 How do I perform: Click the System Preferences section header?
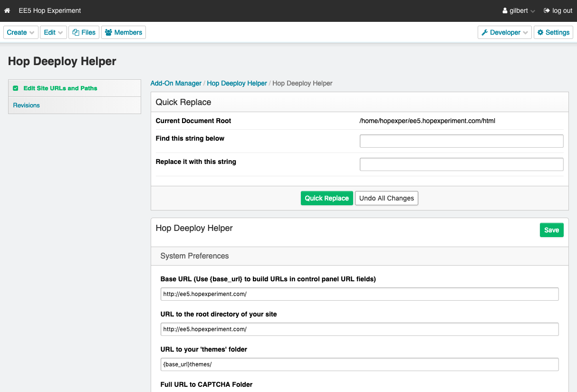click(x=359, y=256)
